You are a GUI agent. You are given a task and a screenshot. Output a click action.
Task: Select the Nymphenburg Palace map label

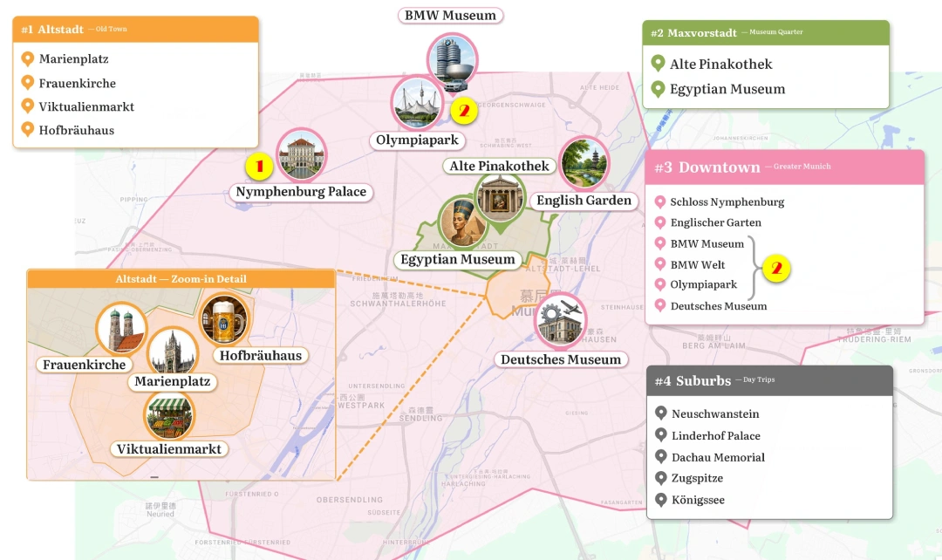pyautogui.click(x=301, y=192)
